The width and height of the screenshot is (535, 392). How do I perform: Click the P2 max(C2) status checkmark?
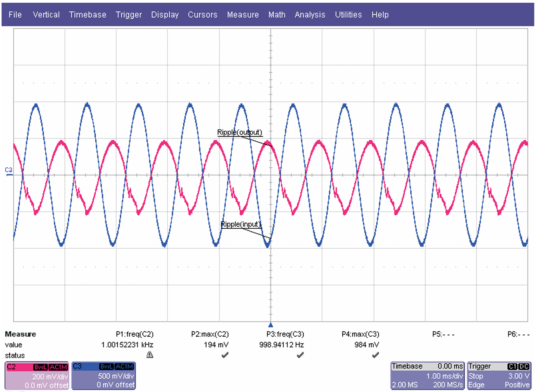point(225,355)
